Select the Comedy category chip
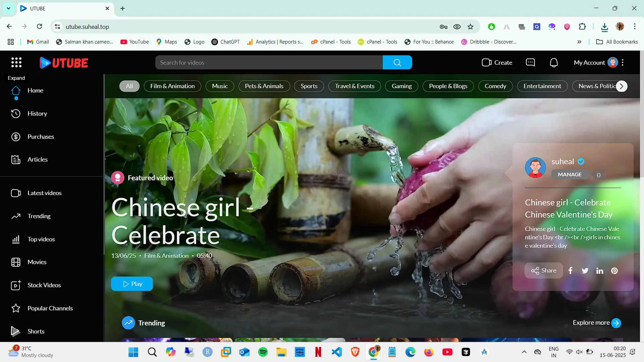Screen dimensions: 644x362 [x=495, y=86]
